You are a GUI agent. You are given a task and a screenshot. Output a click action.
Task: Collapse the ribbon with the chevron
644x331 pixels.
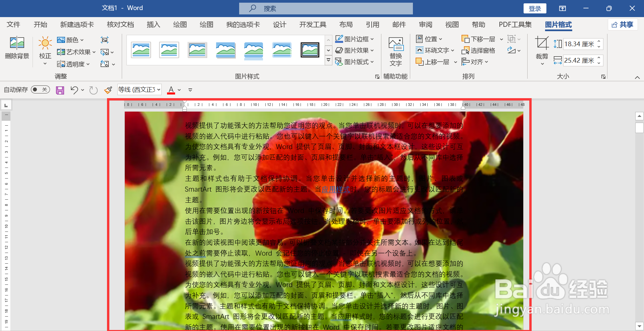point(637,77)
